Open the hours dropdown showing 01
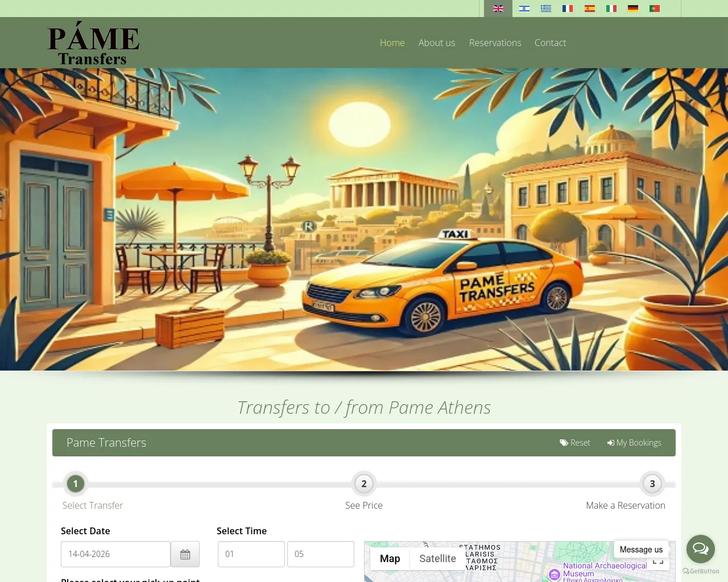 click(x=251, y=554)
